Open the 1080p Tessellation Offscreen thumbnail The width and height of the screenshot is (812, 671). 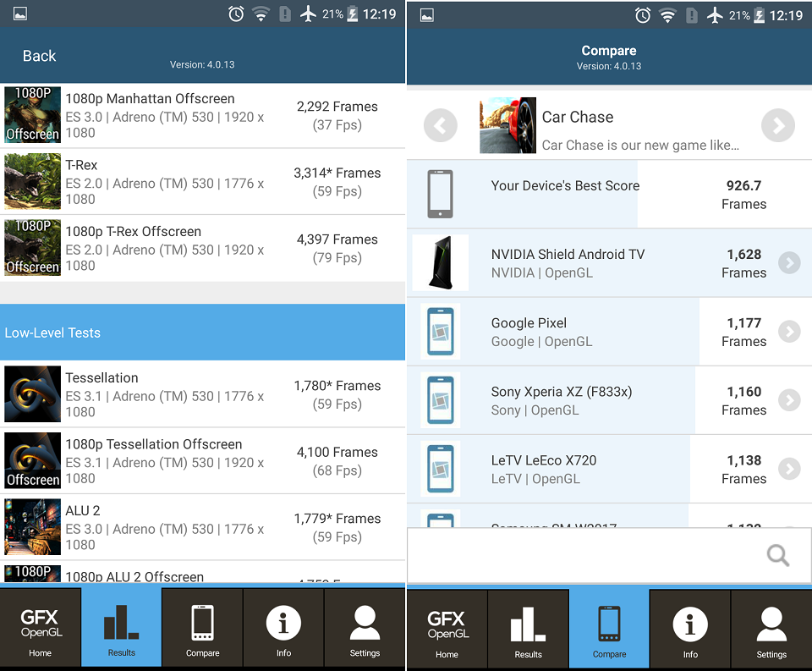pos(33,460)
